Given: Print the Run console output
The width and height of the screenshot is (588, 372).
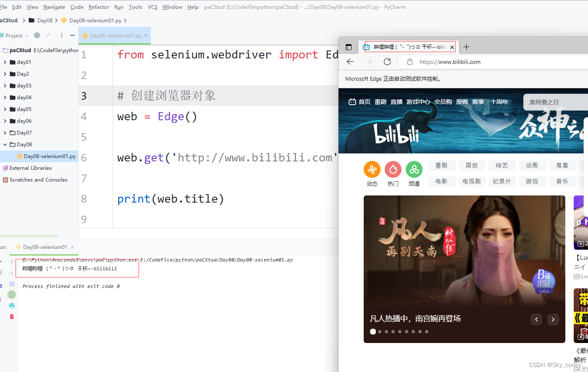Looking at the screenshot, I should (12, 306).
